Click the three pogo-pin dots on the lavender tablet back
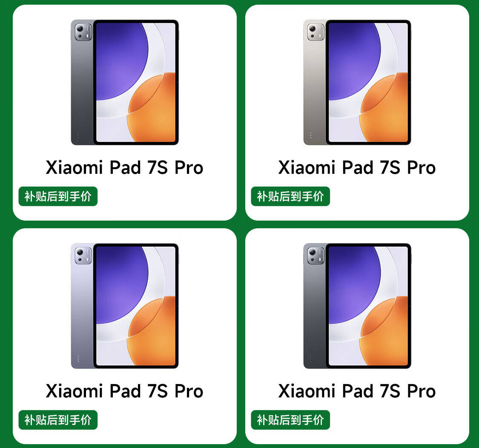 78,359
